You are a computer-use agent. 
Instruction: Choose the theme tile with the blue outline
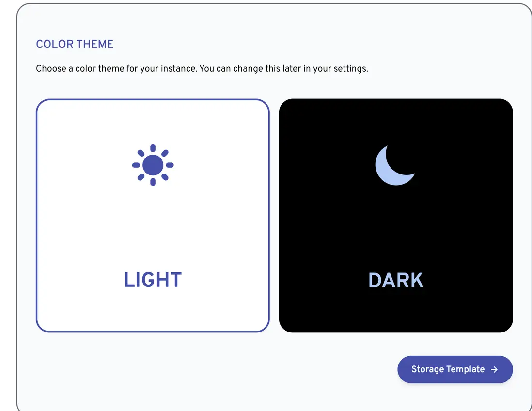point(153,216)
